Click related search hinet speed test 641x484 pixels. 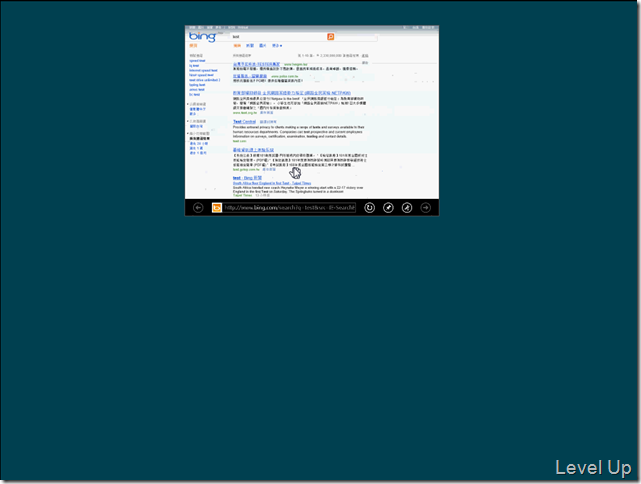tap(201, 75)
